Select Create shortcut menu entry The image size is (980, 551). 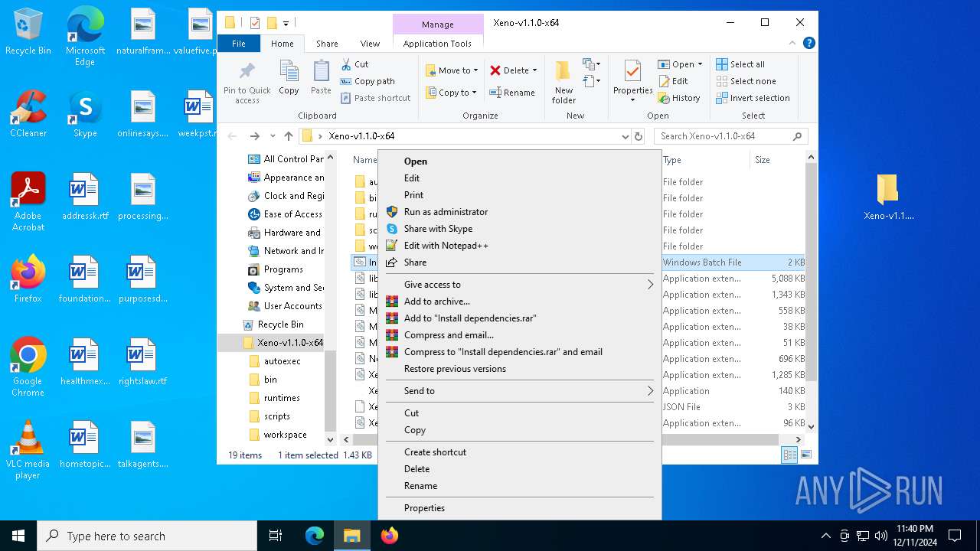520,452
